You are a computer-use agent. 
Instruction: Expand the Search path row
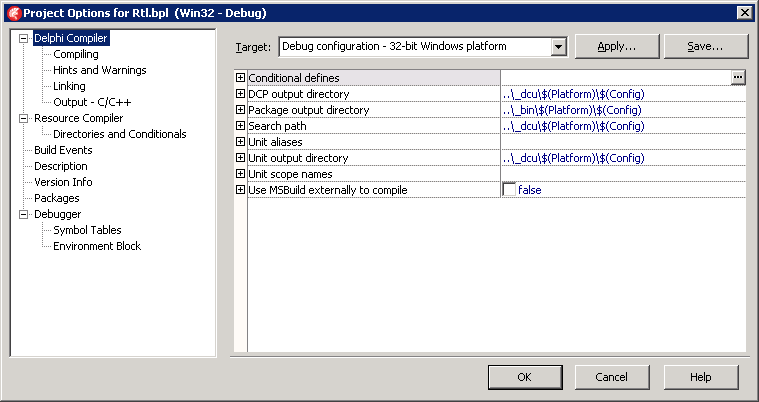click(x=240, y=125)
